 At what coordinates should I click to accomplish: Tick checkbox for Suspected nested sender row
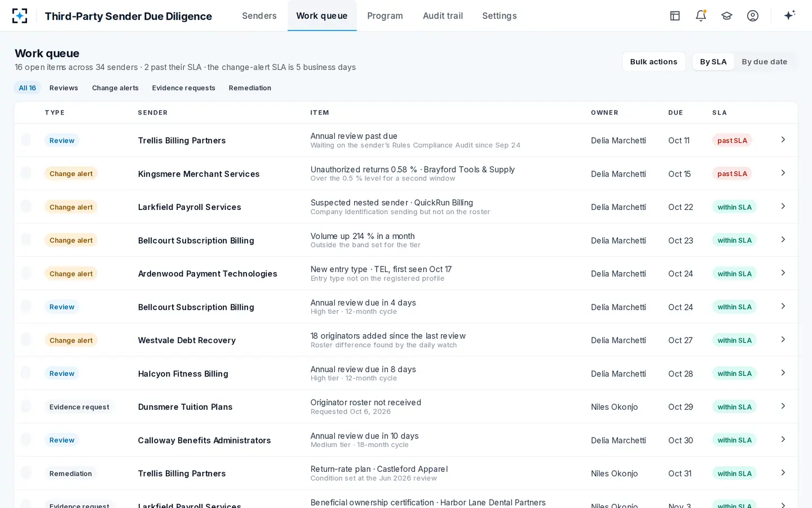26,207
